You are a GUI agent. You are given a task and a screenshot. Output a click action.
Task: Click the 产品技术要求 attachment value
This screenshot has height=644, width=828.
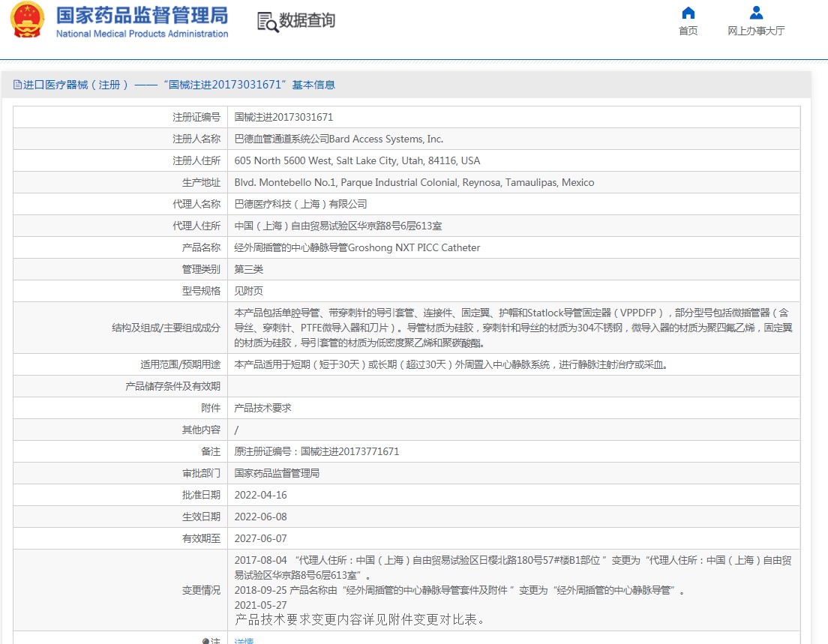point(263,408)
